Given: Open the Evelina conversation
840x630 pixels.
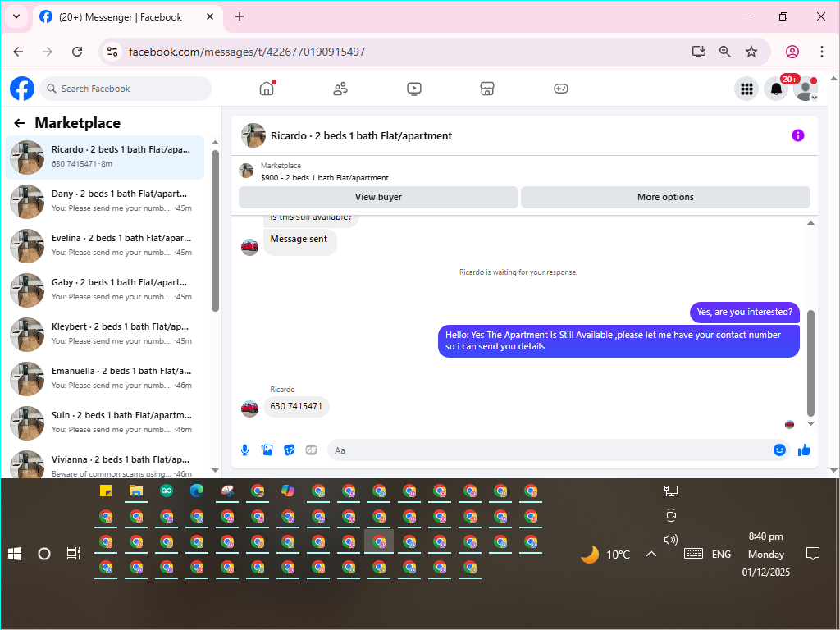Looking at the screenshot, I should [x=105, y=246].
